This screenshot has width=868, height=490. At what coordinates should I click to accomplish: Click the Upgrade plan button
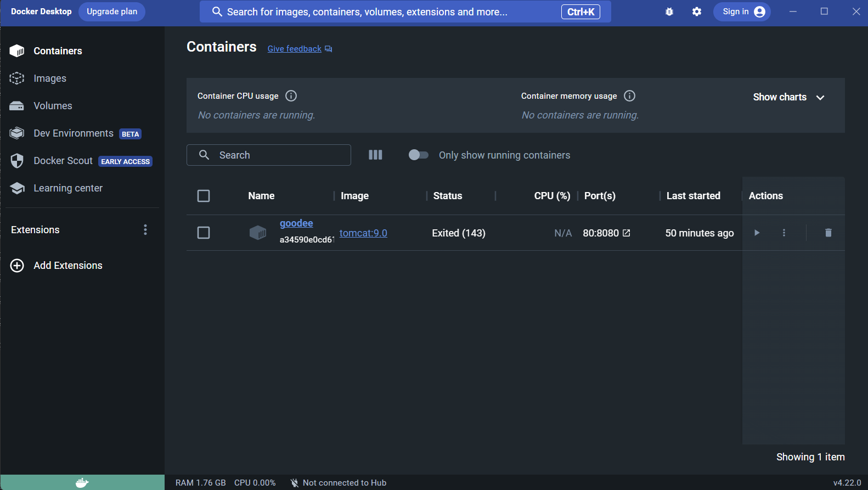[x=112, y=12]
